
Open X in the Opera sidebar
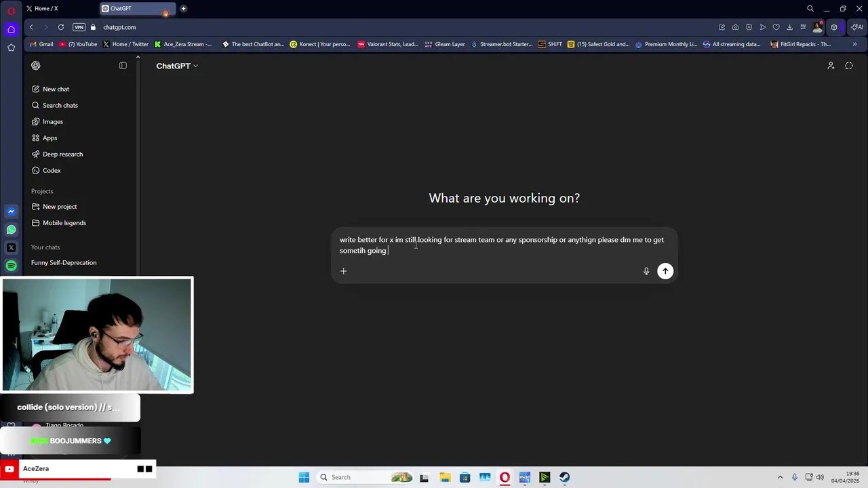(11, 247)
